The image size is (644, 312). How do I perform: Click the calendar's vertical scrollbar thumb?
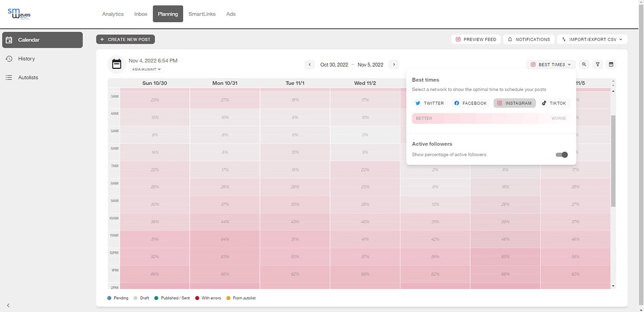coord(613,161)
